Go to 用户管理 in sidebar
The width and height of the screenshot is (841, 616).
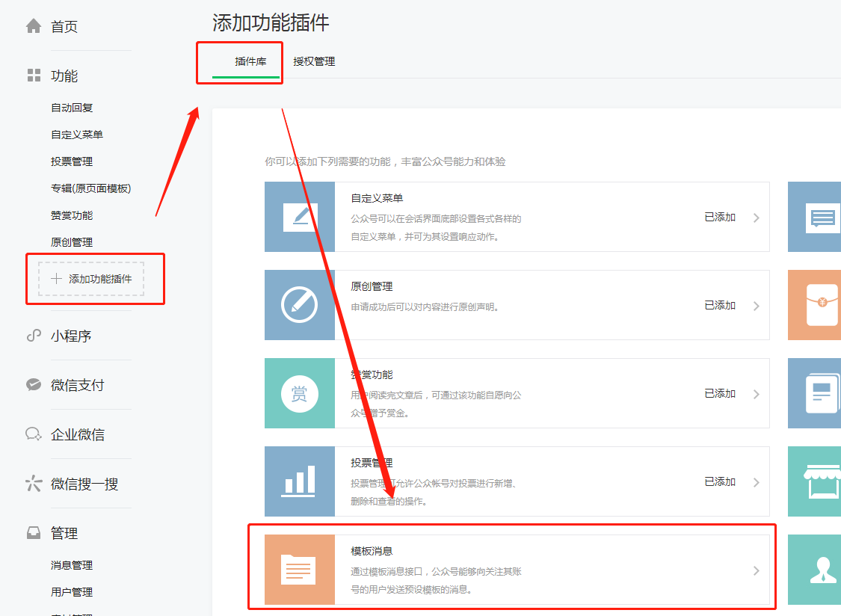pyautogui.click(x=72, y=592)
